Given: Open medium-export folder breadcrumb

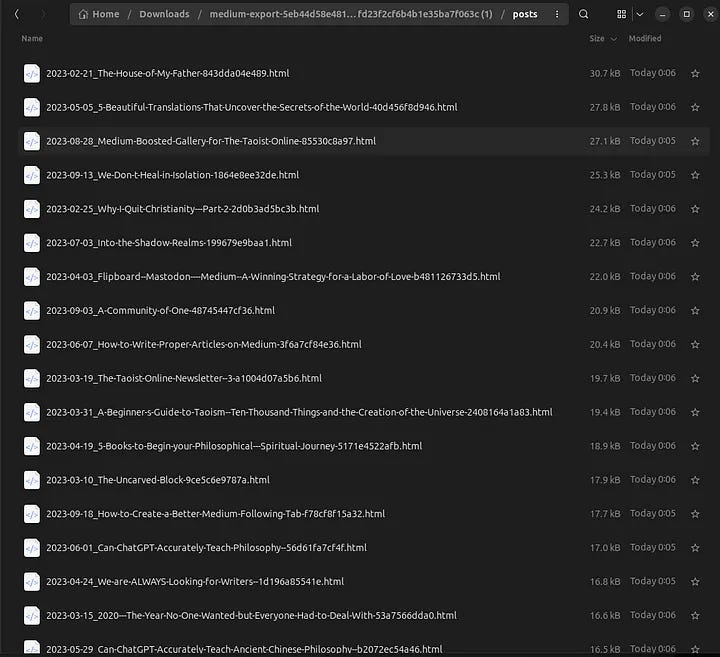Looking at the screenshot, I should coord(351,14).
